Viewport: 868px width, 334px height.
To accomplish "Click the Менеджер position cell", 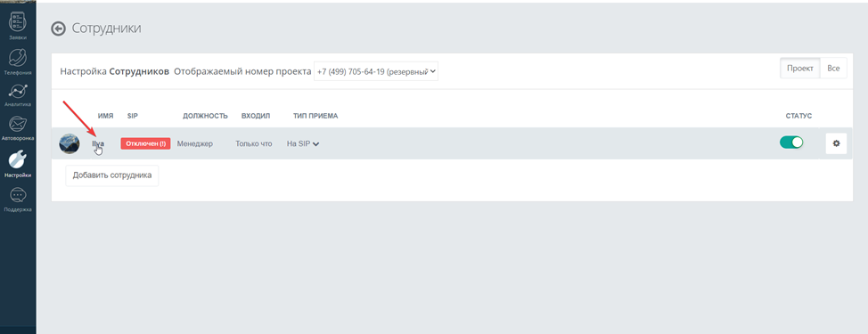I will coord(195,143).
